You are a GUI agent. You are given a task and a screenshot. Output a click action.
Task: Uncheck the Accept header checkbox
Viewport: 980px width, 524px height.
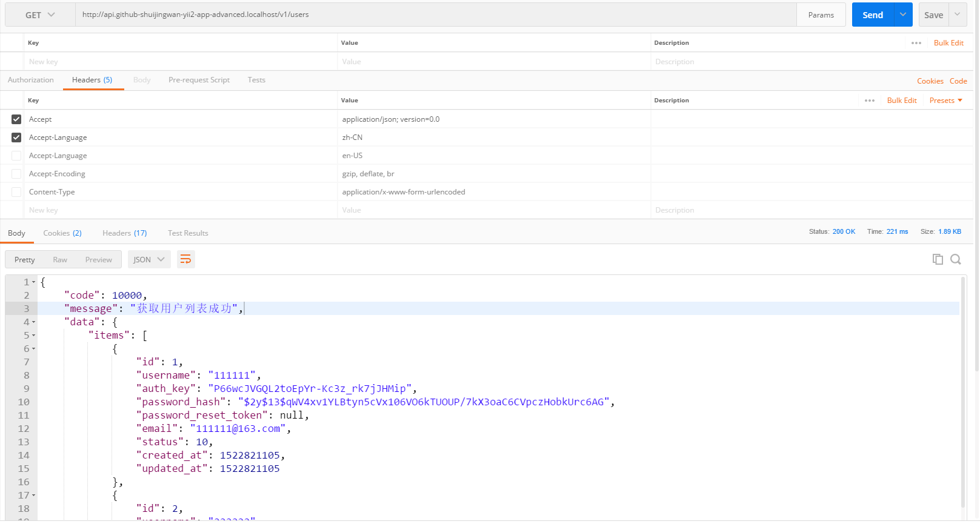16,119
